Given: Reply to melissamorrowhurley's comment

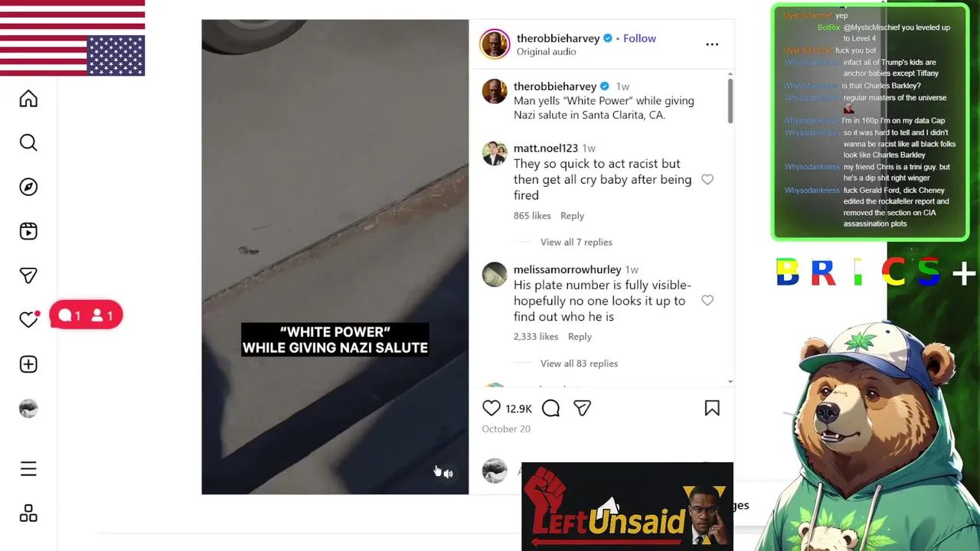Looking at the screenshot, I should 580,337.
